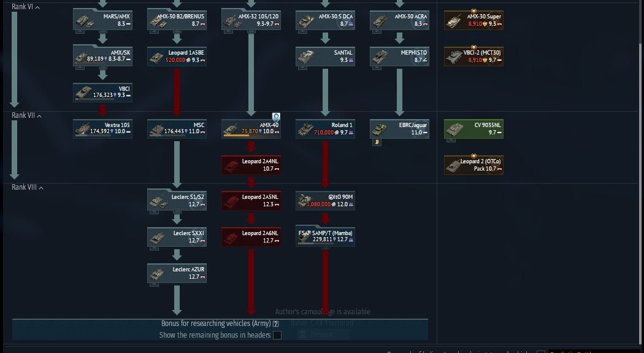Click the Vextra 105 research progress bar
644x353 pixels.
tap(93, 135)
